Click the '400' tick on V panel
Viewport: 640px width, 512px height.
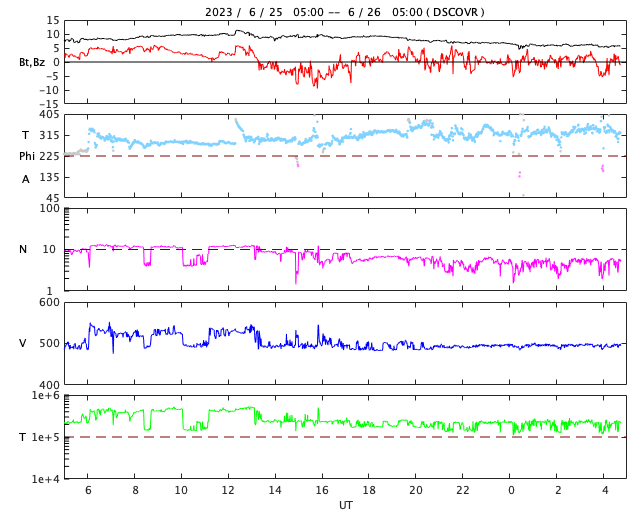coord(49,385)
